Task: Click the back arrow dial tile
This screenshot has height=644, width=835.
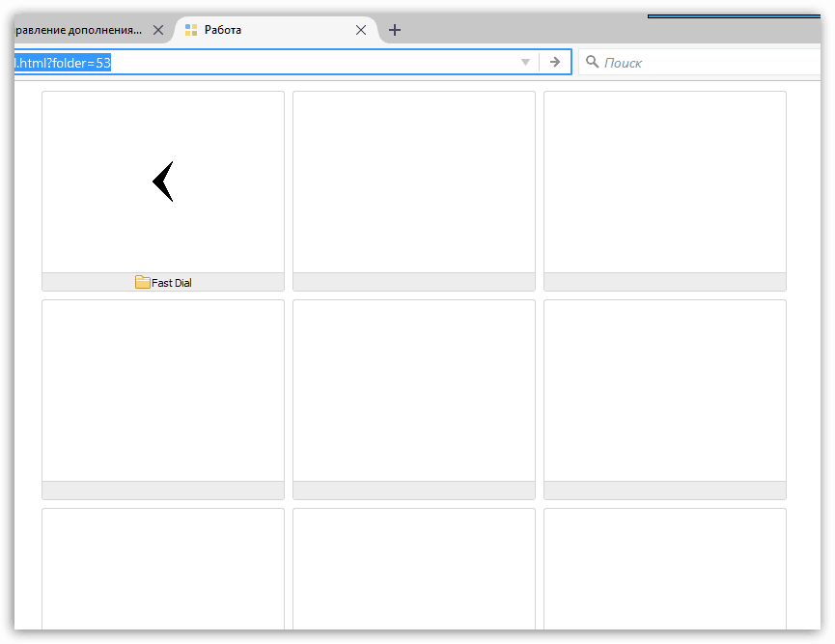Action: coord(162,181)
